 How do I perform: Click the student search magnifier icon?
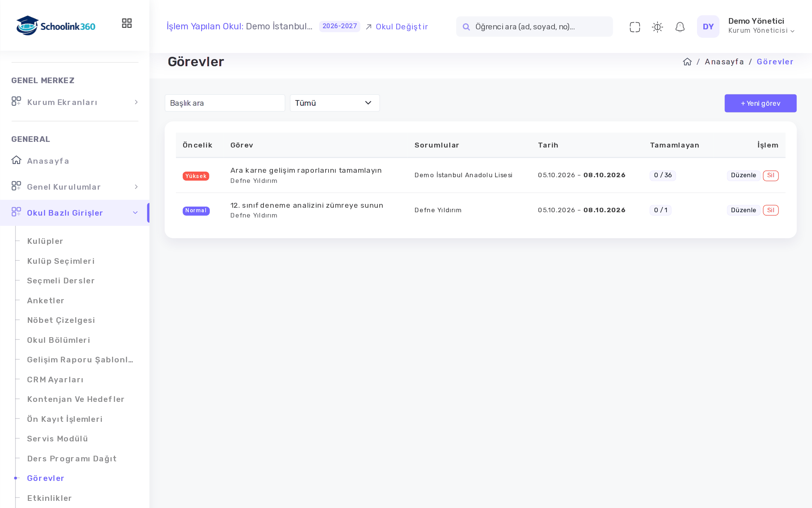[466, 27]
